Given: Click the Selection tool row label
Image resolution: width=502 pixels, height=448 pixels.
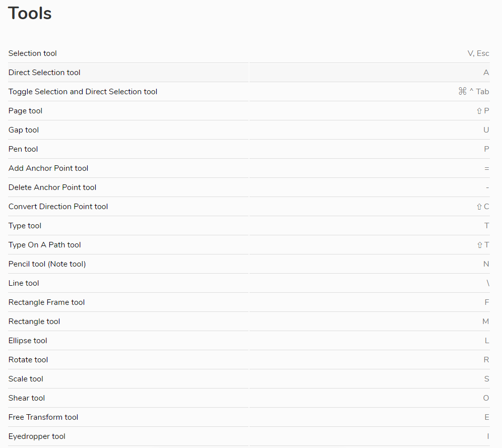Looking at the screenshot, I should (x=33, y=53).
